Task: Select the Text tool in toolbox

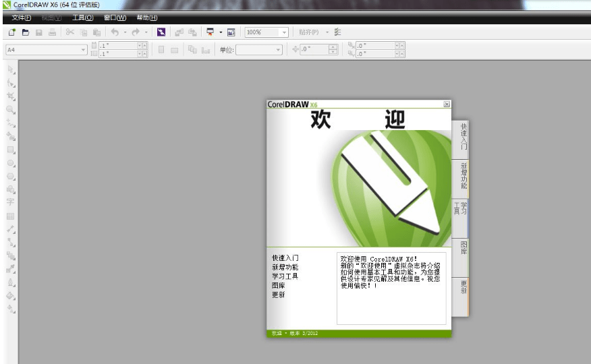Action: pos(11,202)
